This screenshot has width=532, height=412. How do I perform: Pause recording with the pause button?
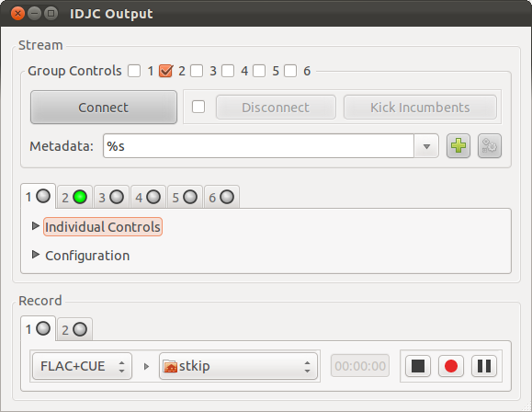pos(484,366)
